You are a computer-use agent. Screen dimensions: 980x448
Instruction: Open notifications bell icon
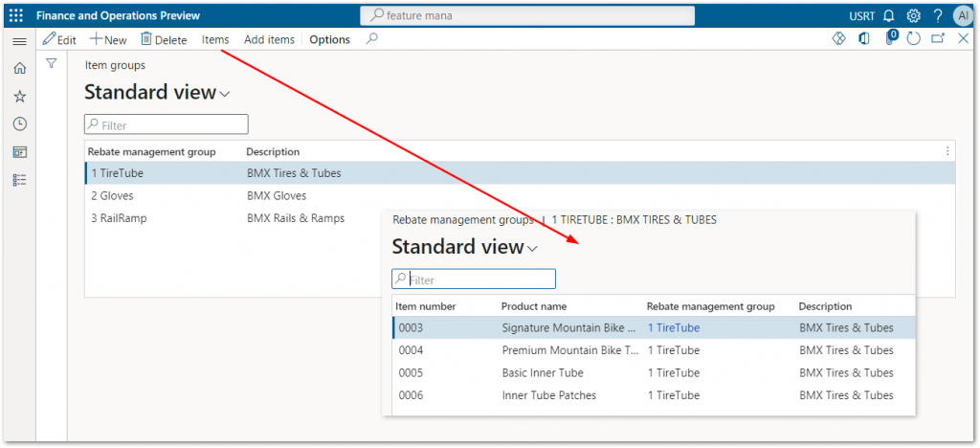[x=889, y=15]
